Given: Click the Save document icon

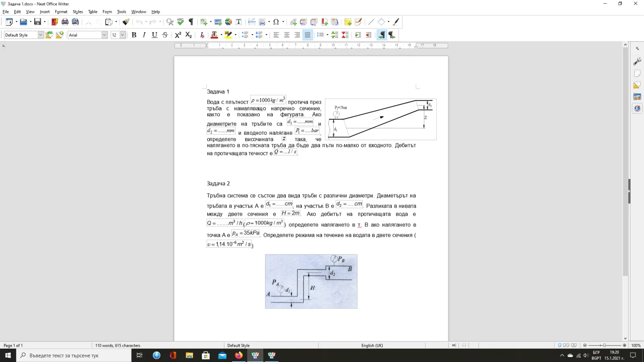Looking at the screenshot, I should tap(37, 22).
